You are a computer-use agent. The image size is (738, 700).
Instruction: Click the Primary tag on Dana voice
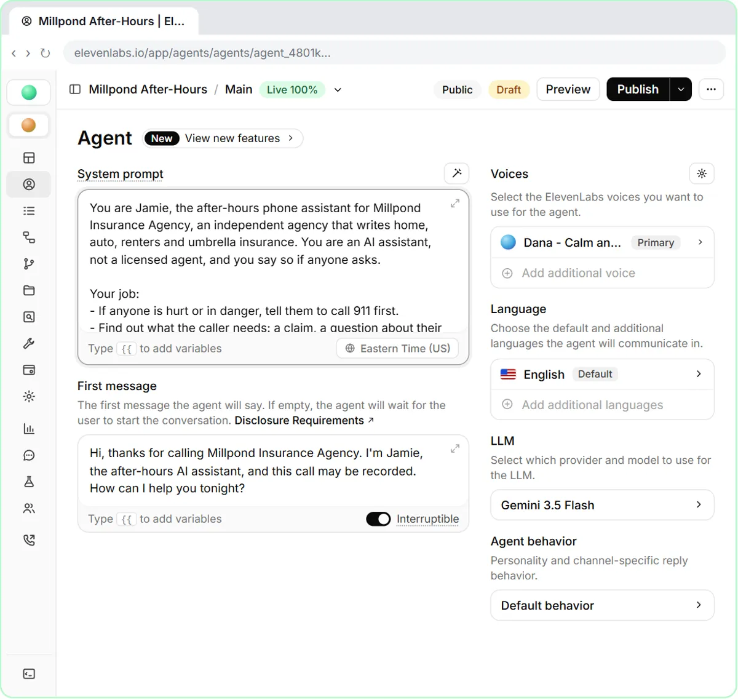pos(656,242)
